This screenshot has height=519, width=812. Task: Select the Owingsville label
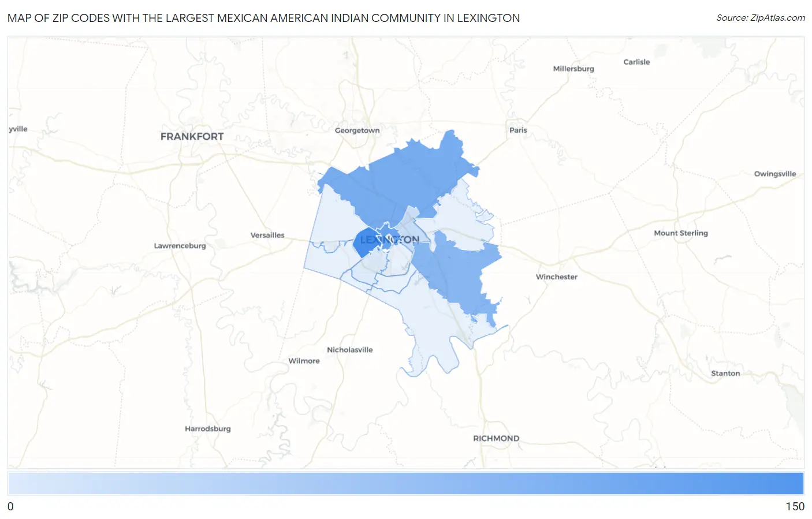[x=775, y=174]
